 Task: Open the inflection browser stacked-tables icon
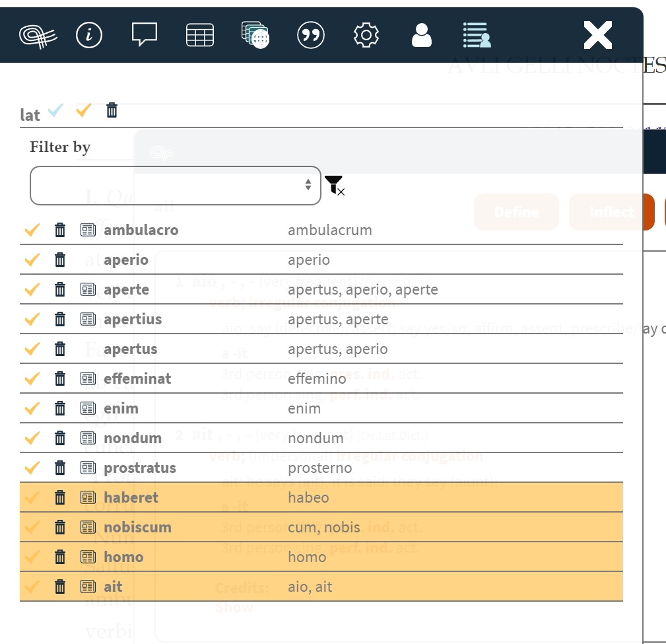click(255, 35)
